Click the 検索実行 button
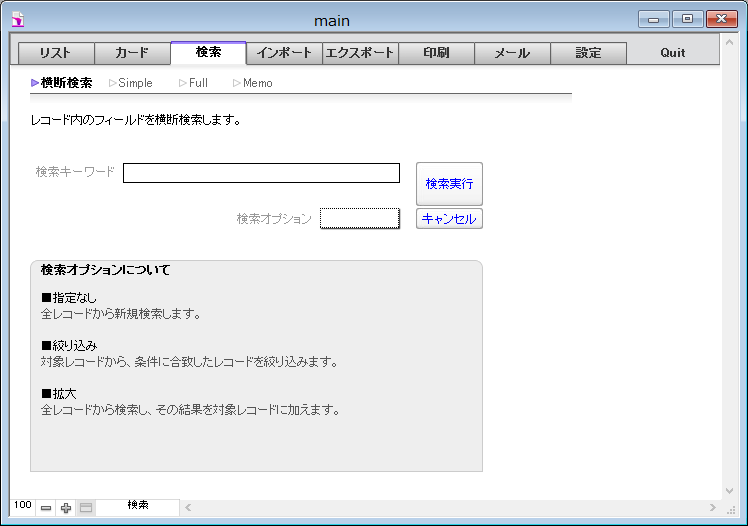 coord(449,184)
